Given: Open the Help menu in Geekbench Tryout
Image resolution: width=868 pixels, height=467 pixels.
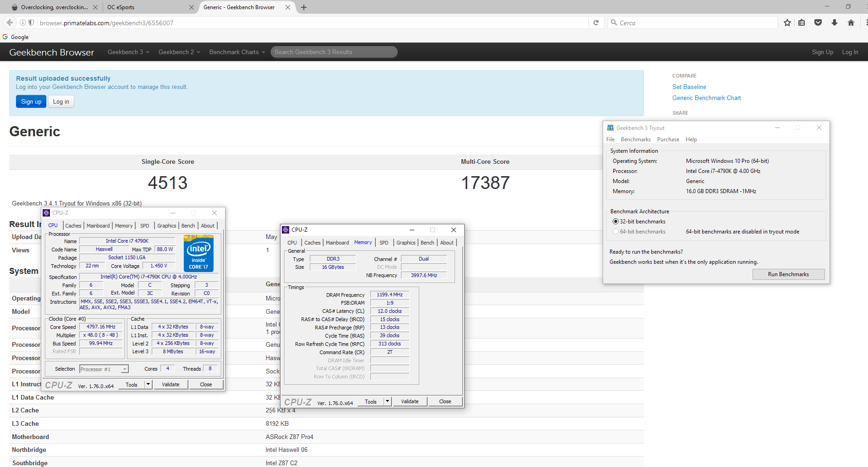Looking at the screenshot, I should point(691,139).
